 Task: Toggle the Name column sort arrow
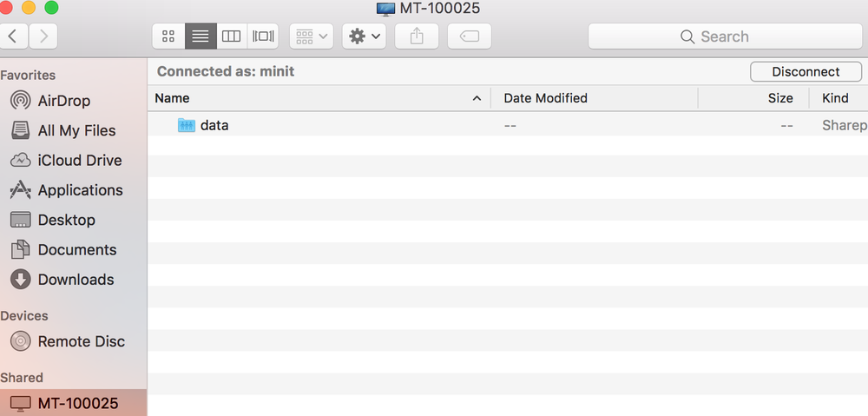[477, 99]
